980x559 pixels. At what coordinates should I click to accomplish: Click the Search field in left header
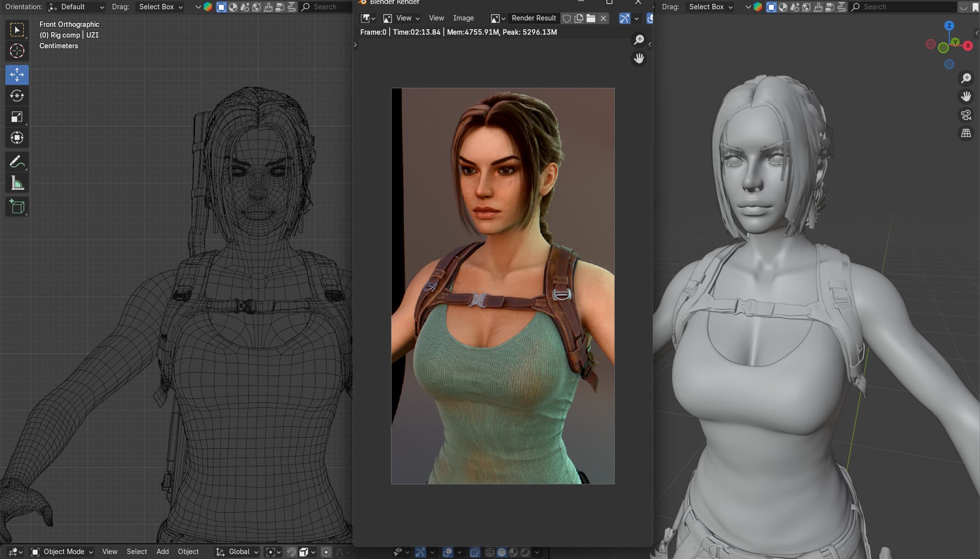tap(325, 7)
